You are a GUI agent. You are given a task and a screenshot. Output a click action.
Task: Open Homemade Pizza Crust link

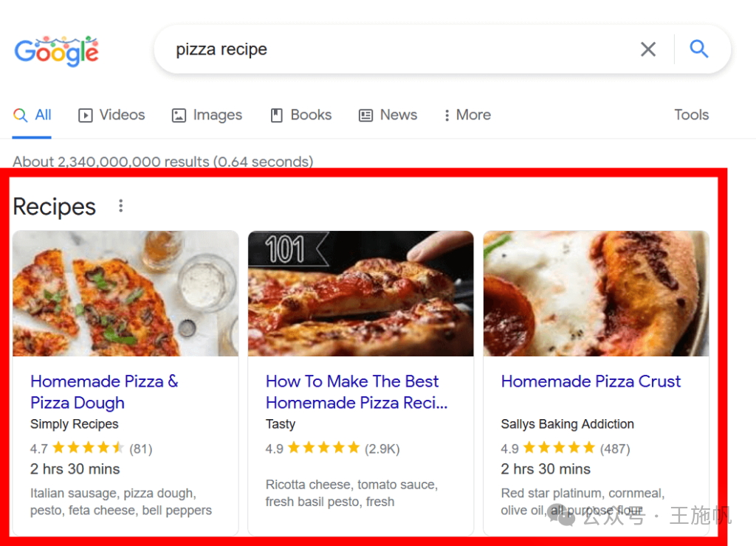tap(591, 381)
